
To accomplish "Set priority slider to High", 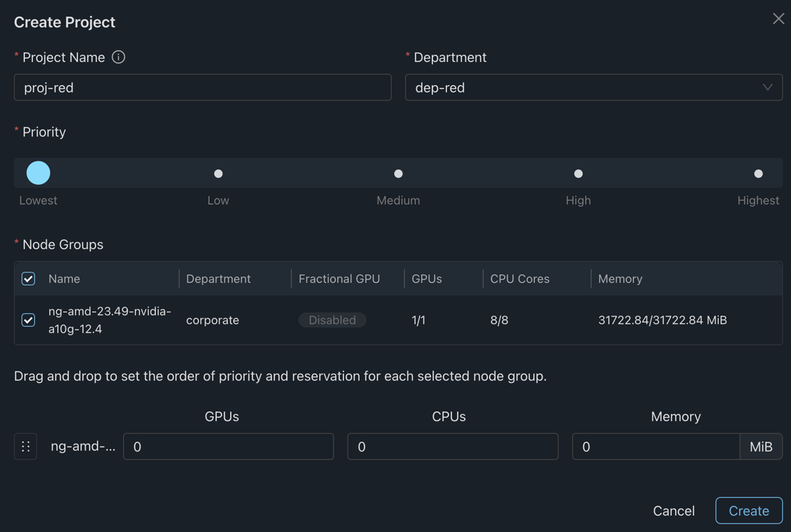I will (x=578, y=173).
